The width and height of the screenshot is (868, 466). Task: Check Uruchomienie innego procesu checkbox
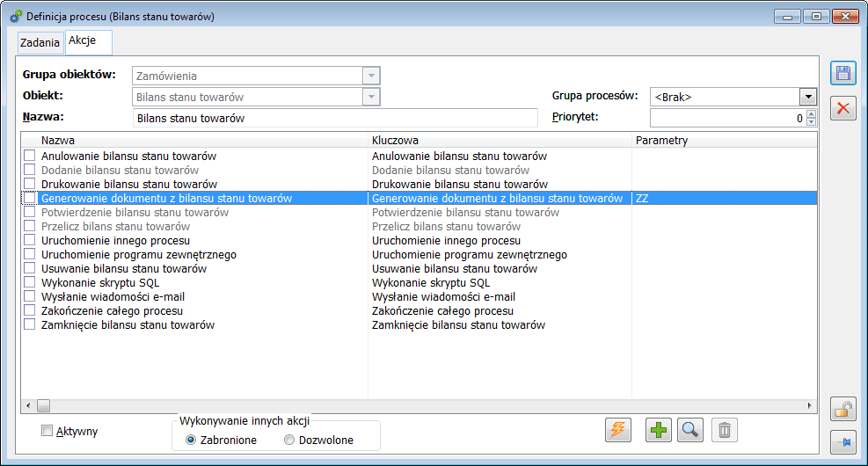[x=29, y=240]
